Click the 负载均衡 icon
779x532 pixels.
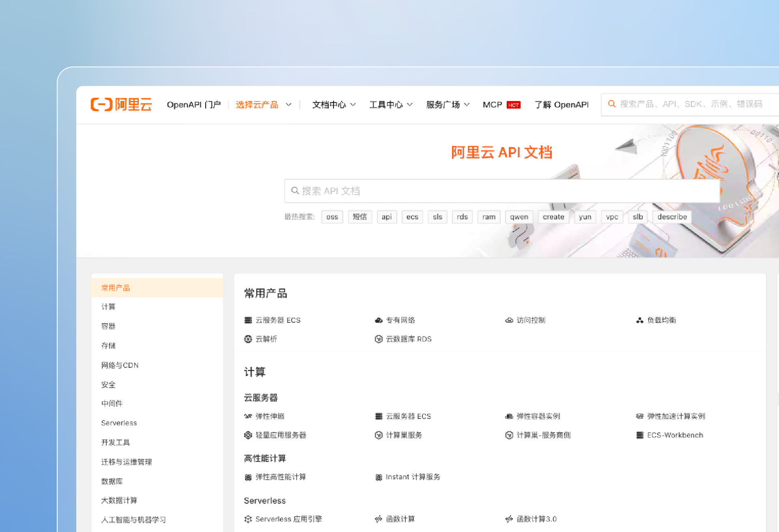(x=640, y=320)
